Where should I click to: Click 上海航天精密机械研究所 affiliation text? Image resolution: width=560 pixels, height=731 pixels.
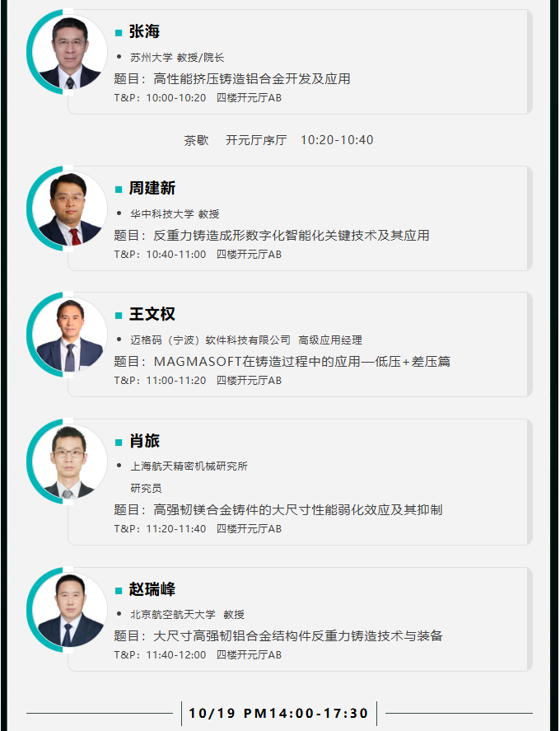click(189, 466)
